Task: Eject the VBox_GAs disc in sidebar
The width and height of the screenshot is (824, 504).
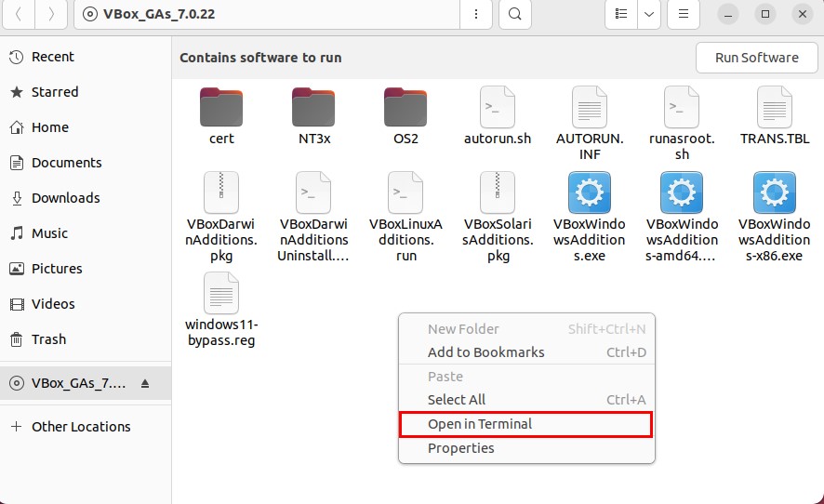Action: (144, 383)
